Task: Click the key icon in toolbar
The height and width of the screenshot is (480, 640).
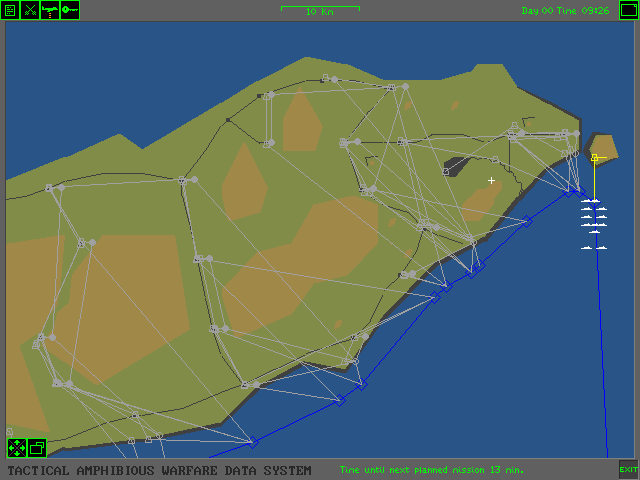Action: [69, 10]
